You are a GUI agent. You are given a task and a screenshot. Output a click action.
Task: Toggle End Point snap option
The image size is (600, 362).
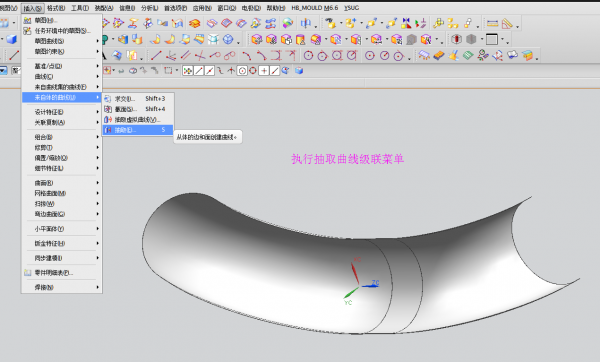199,71
